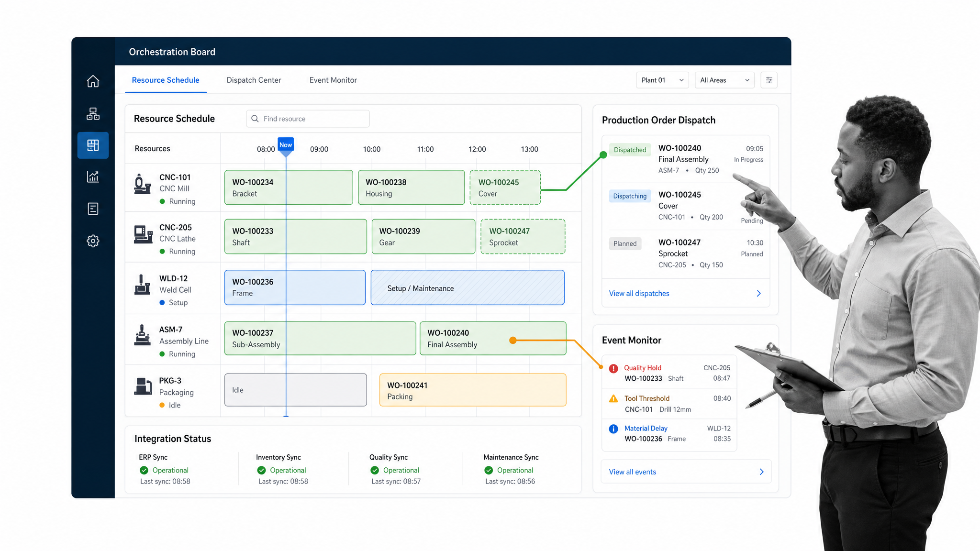Switch to the Dispatch Center tab

(254, 80)
